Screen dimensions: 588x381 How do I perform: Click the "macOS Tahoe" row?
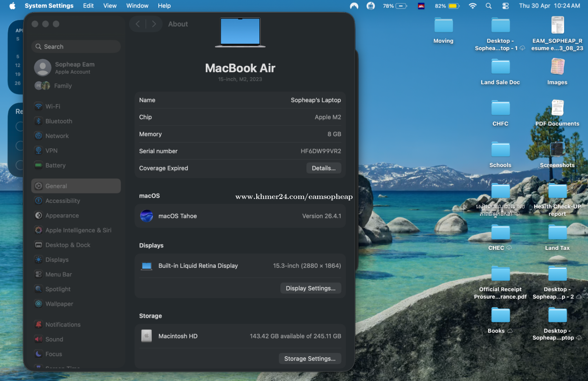(240, 216)
